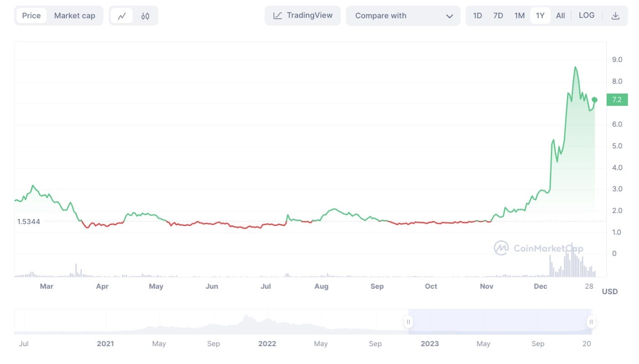This screenshot has height=364, width=639.
Task: Click 2022 on the overview timeline
Action: pos(267,344)
